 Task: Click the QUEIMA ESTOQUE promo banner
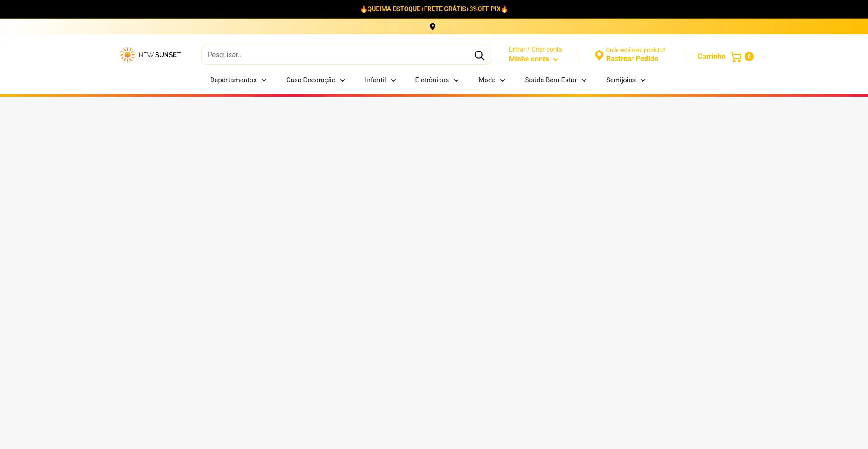pos(434,9)
